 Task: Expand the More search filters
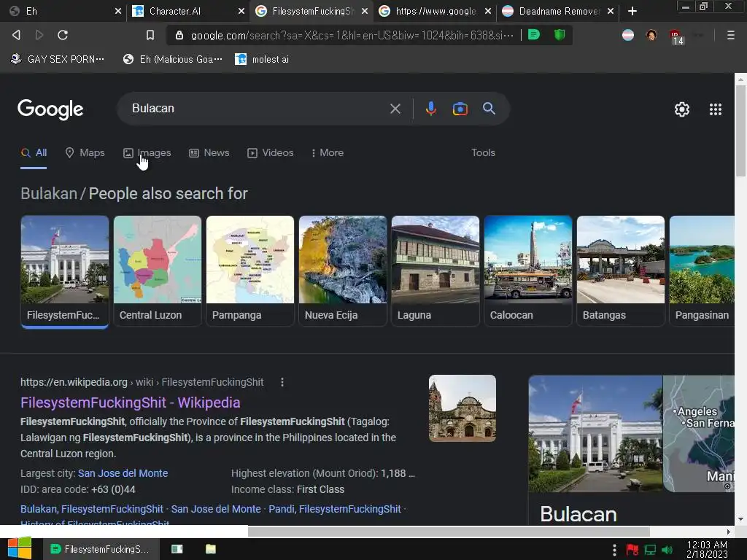point(327,153)
